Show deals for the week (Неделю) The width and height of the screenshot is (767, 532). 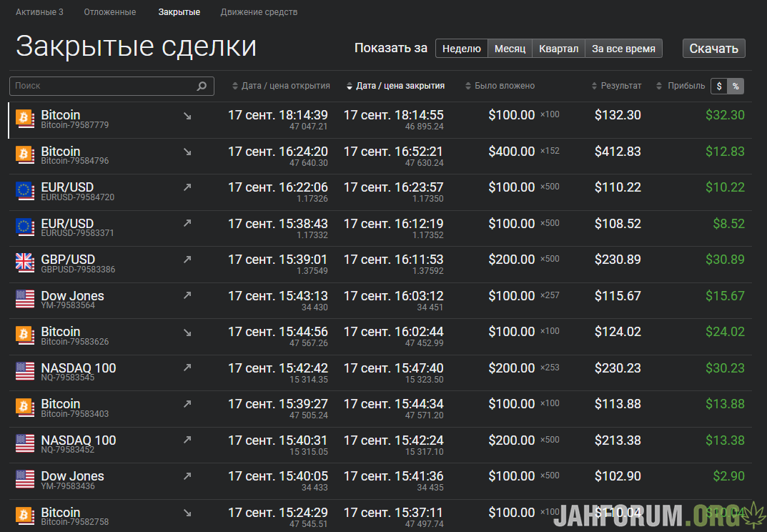point(461,49)
